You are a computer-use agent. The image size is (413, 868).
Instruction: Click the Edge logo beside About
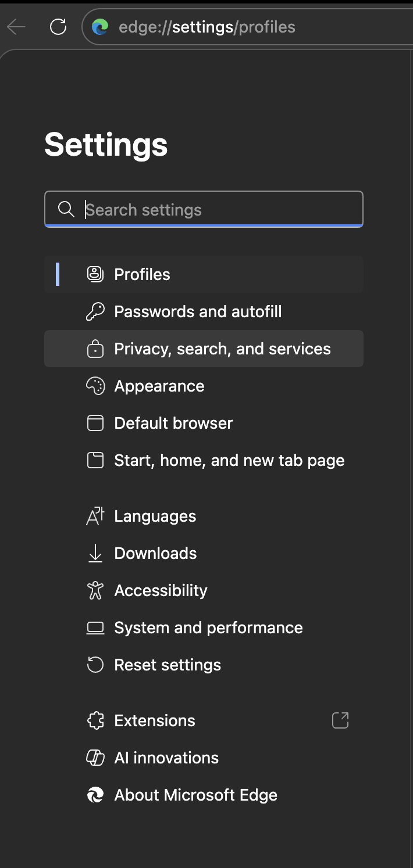pyautogui.click(x=95, y=795)
